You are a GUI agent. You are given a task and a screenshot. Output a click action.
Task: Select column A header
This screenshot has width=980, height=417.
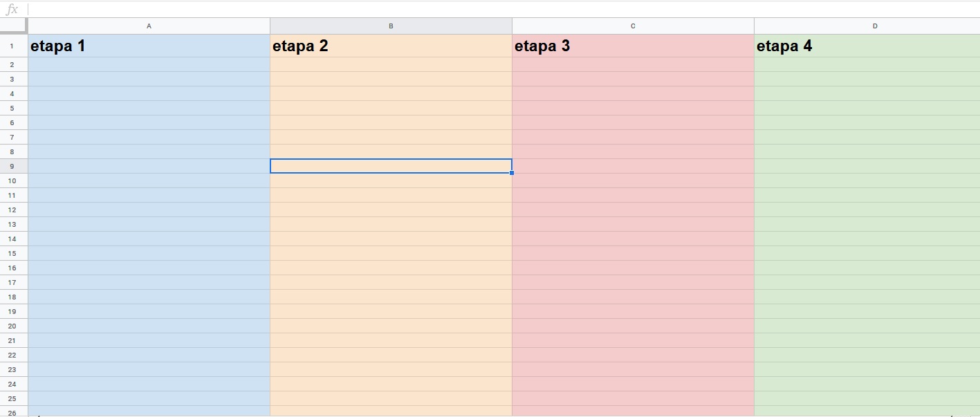[x=149, y=26]
